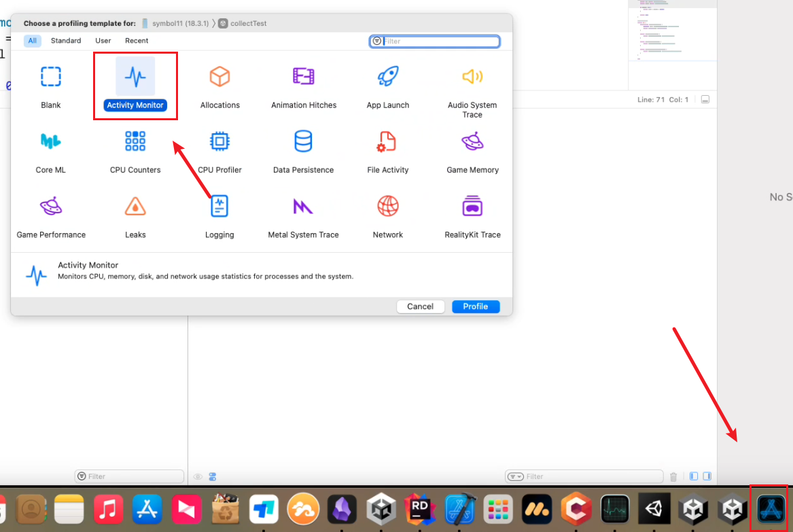Toggle the panel button next to Col: 1
The width and height of the screenshot is (793, 532).
click(705, 100)
